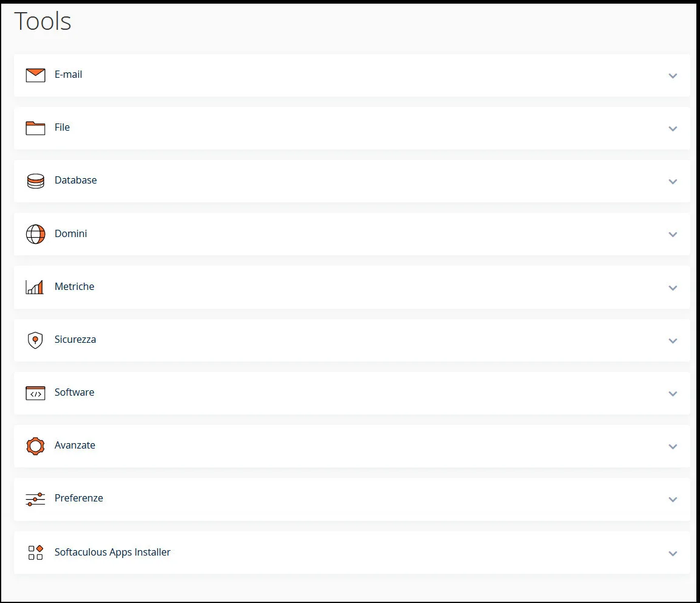
Task: Expand the Softaculous Apps Installer chevron
Action: tap(673, 553)
